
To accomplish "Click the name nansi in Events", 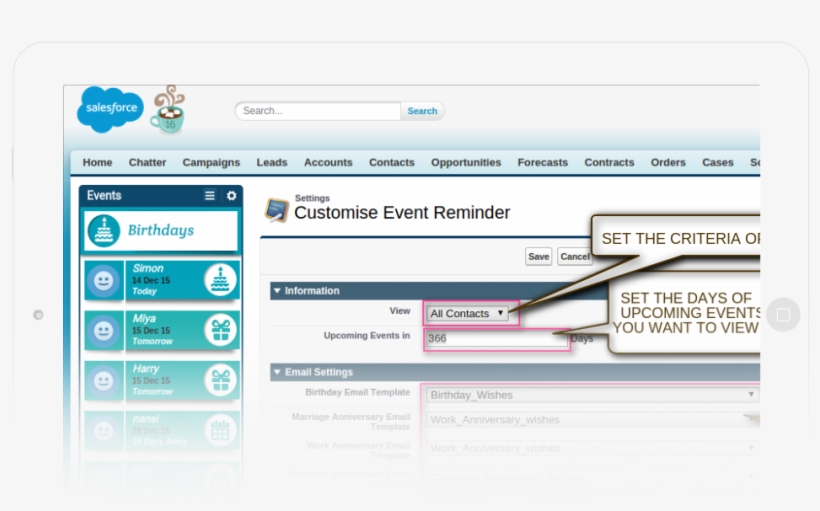I will point(146,418).
